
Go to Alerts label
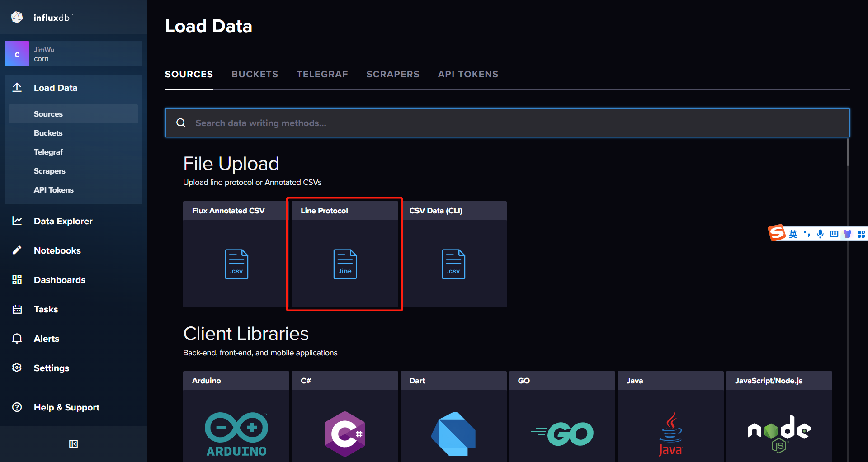47,339
